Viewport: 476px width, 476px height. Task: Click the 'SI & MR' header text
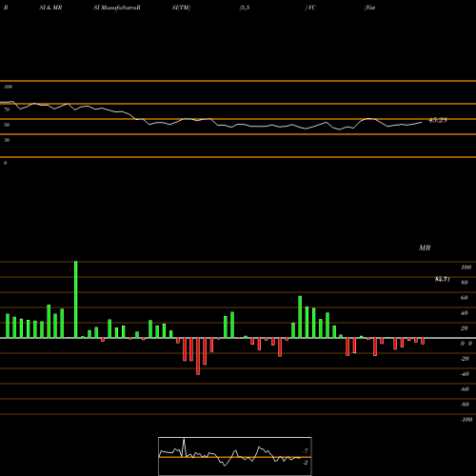point(50,8)
